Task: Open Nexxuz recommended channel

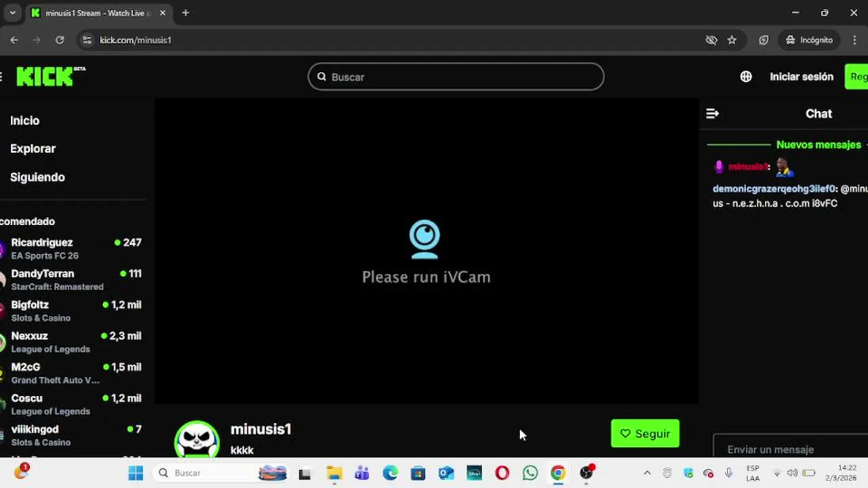Action: pyautogui.click(x=71, y=342)
